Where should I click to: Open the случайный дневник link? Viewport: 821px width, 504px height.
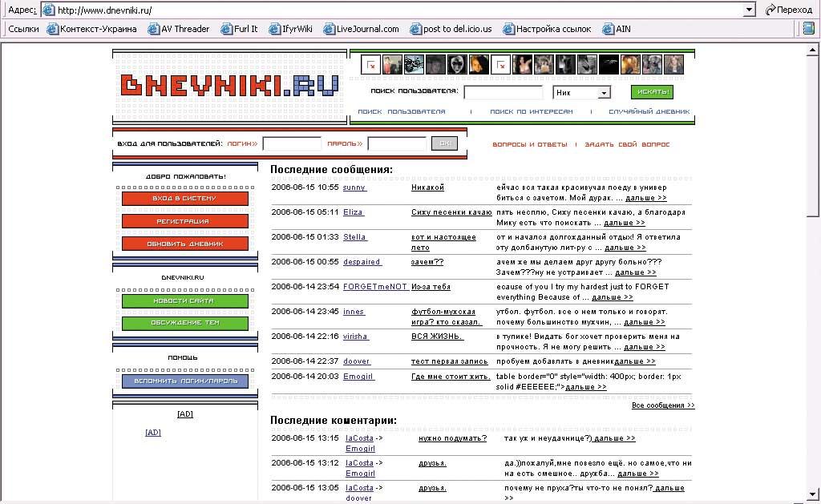649,111
